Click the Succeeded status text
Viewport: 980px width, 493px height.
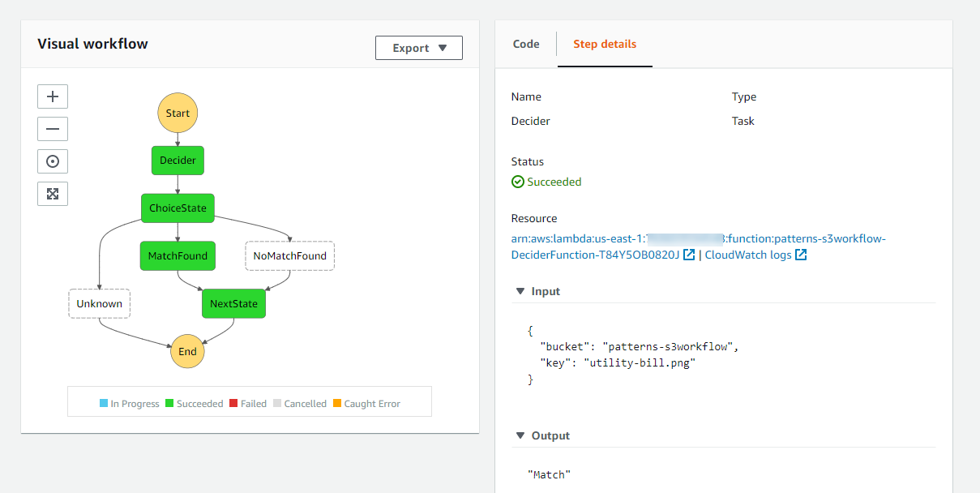pos(554,182)
